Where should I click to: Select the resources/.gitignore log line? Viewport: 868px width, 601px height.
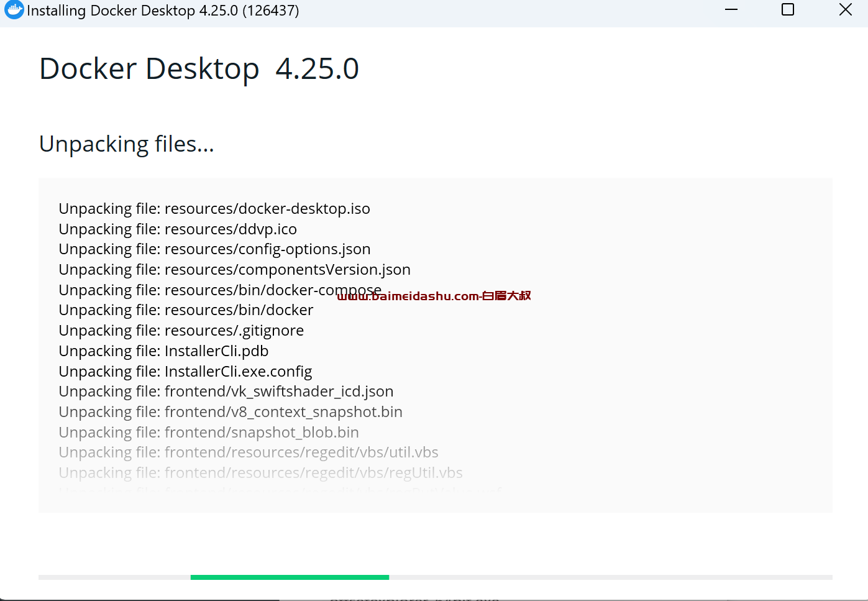[x=181, y=331]
